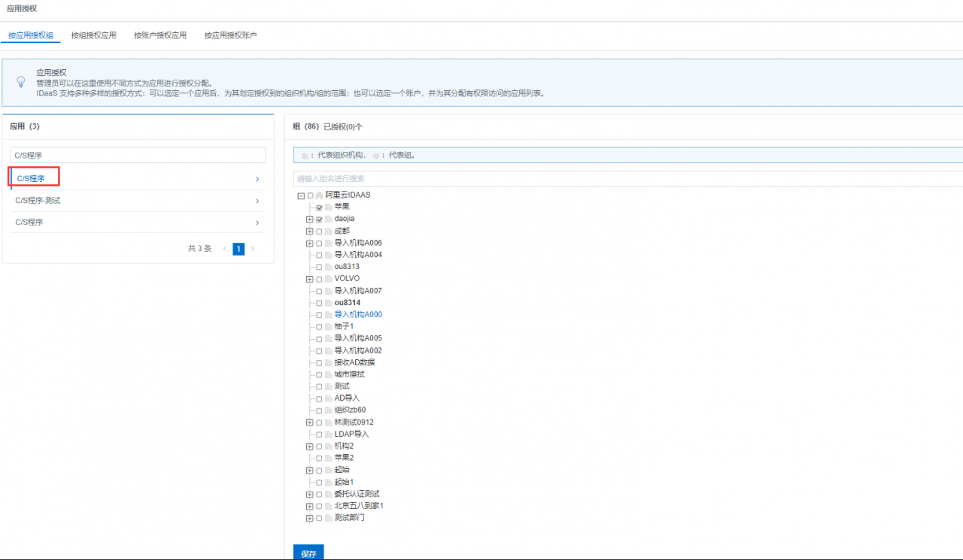Check the 林测试0912 checkbox

(319, 422)
